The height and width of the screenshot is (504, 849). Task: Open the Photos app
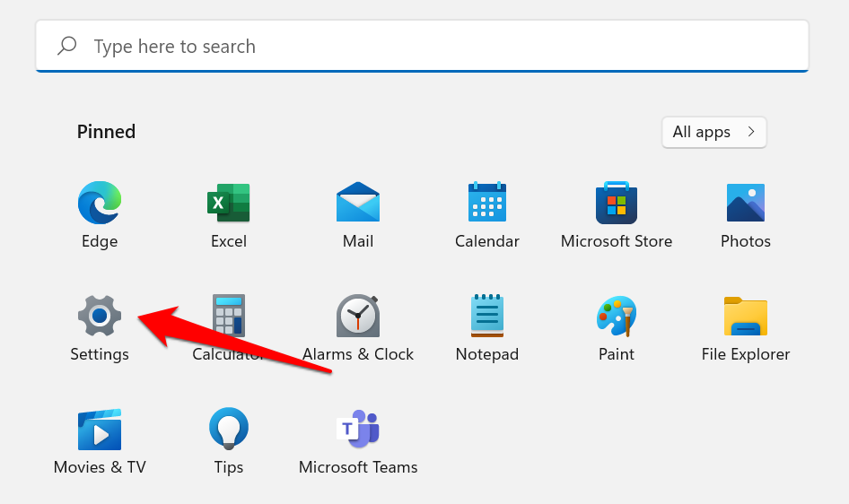[x=746, y=204]
